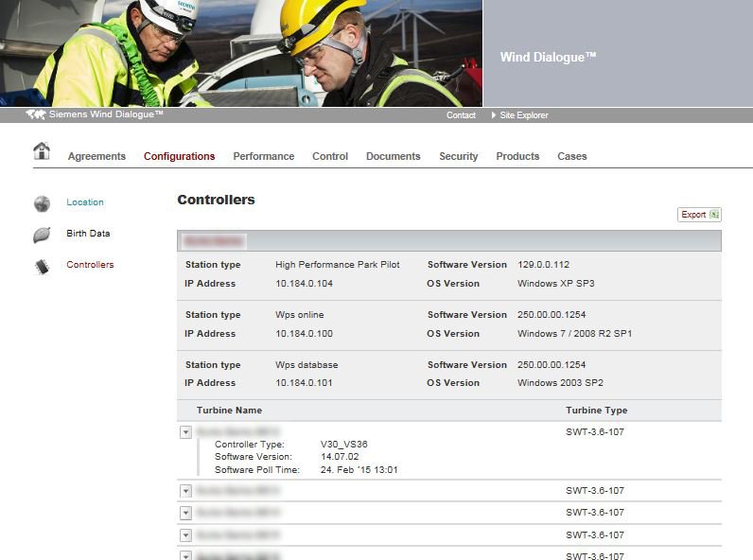Click the Windows XP SP3 value
Viewport: 753px width, 560px height.
(556, 284)
